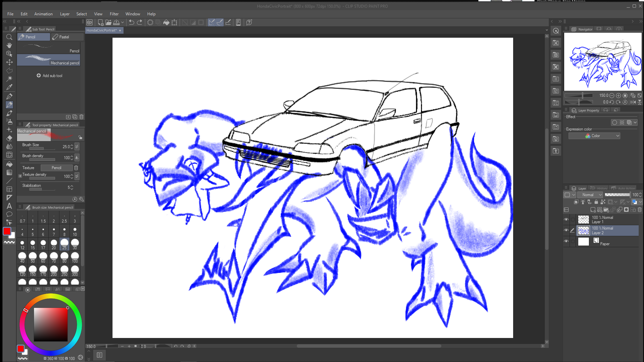644x362 pixels.
Task: Select the Eyedropper tool
Action: point(9,87)
